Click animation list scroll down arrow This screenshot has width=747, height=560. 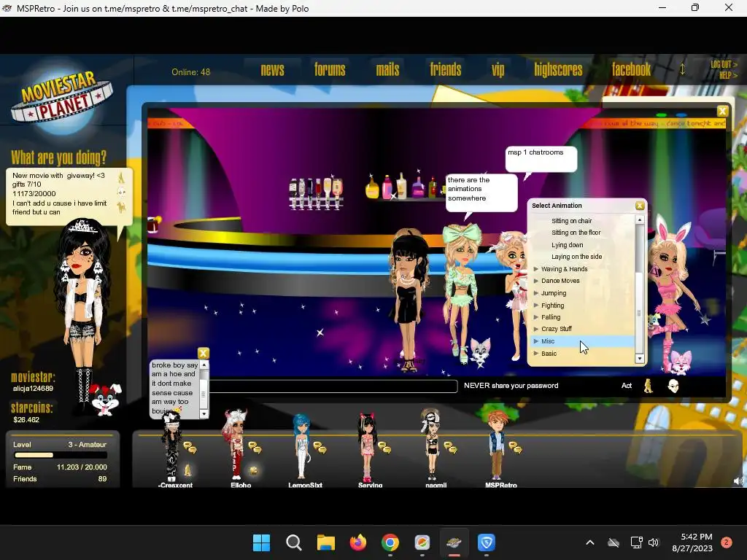pyautogui.click(x=640, y=359)
